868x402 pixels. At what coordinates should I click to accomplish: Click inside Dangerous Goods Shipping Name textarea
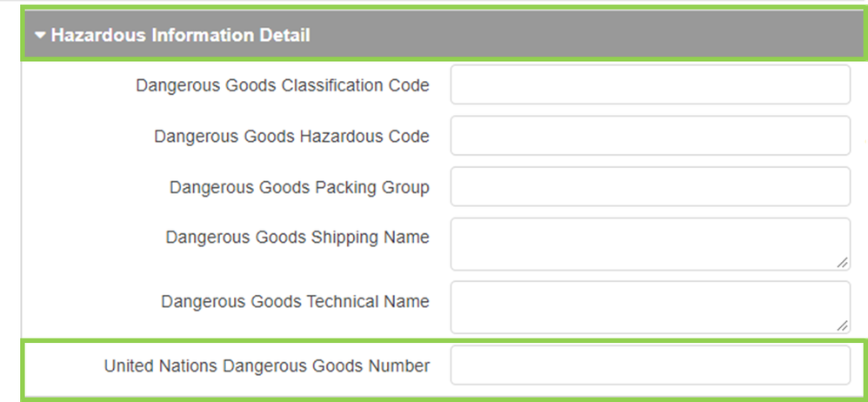pyautogui.click(x=648, y=244)
